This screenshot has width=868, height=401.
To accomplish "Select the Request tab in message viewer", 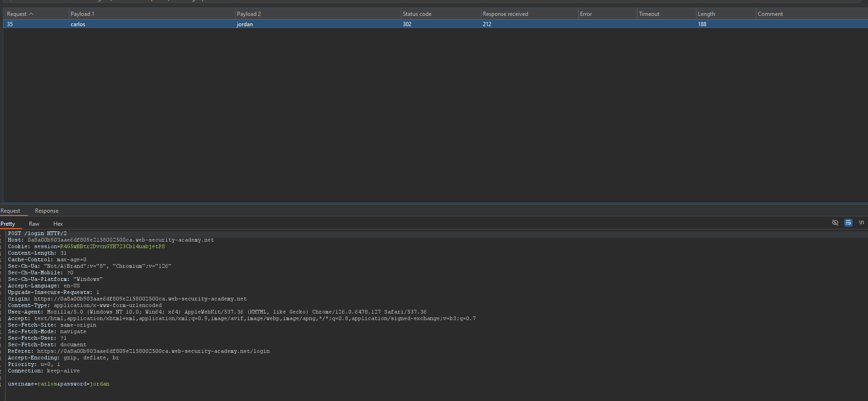I will 10,211.
